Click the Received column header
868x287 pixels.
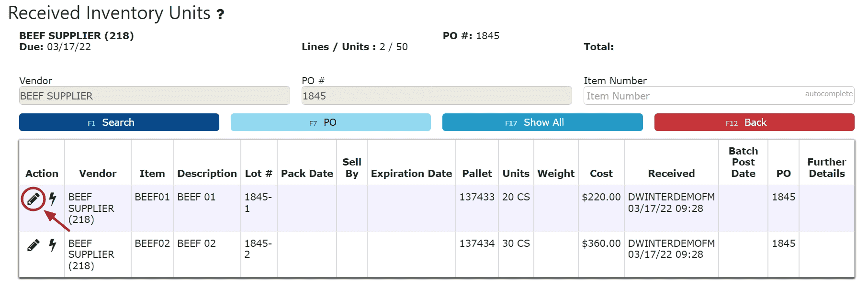pyautogui.click(x=671, y=174)
